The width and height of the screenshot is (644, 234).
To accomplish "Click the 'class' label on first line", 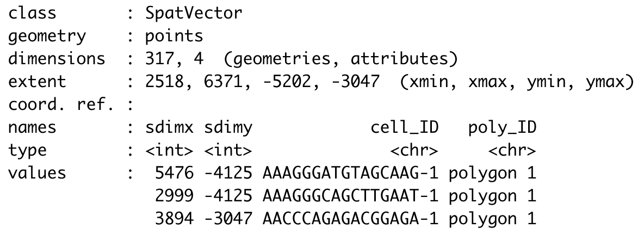I will 32,13.
